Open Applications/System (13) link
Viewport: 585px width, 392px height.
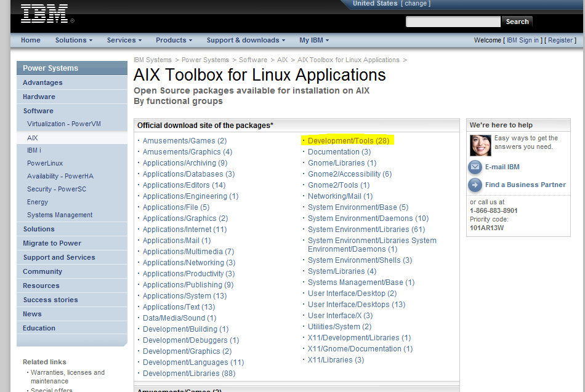pos(185,296)
